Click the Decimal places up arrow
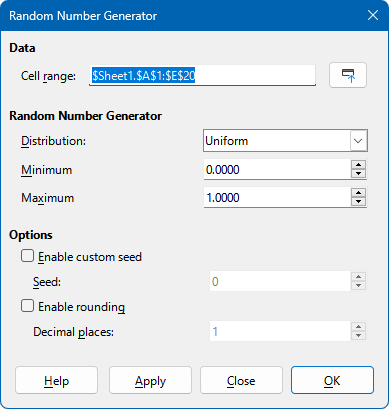389x409 pixels. click(359, 327)
